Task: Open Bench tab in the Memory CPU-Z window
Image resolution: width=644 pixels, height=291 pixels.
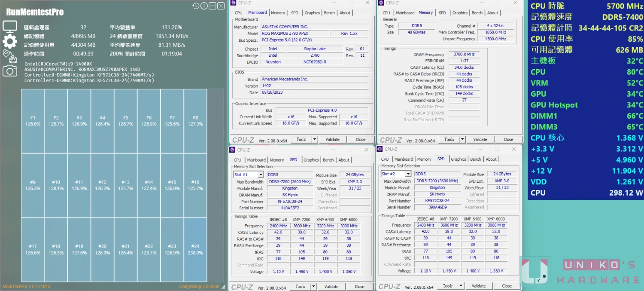Action: 477,13
